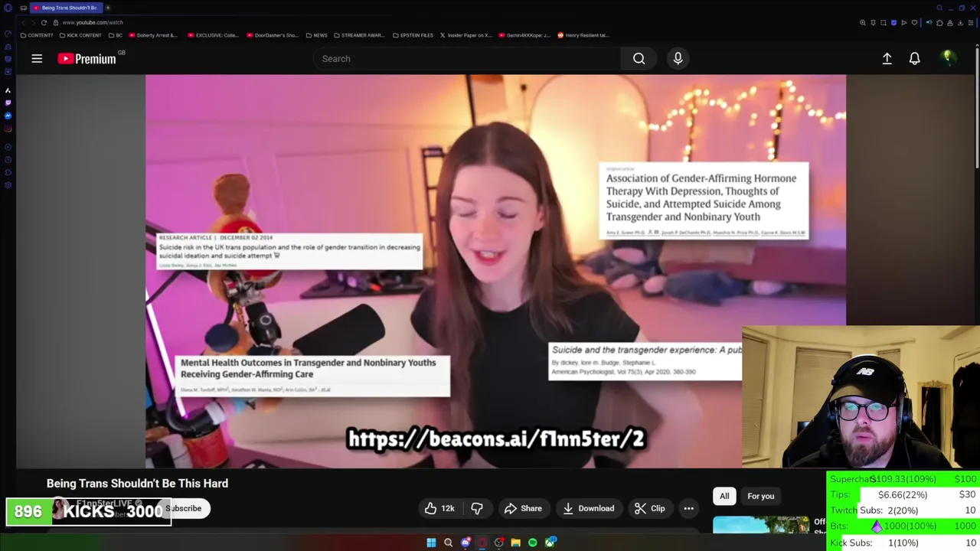Open the CONTENT? bookmarks folder
This screenshot has width=980, height=551.
point(37,35)
